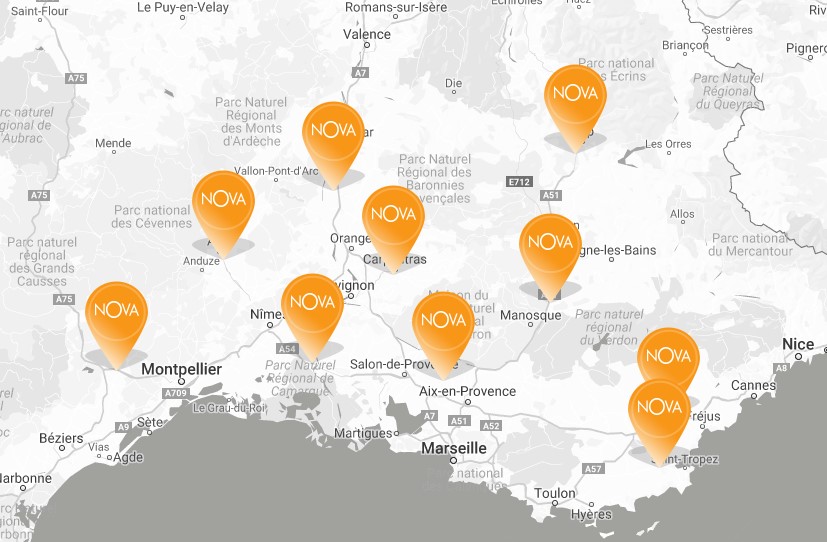This screenshot has height=542, width=827.
Task: Open the NOVA pin above Aix-en-Provence
Action: (x=444, y=320)
